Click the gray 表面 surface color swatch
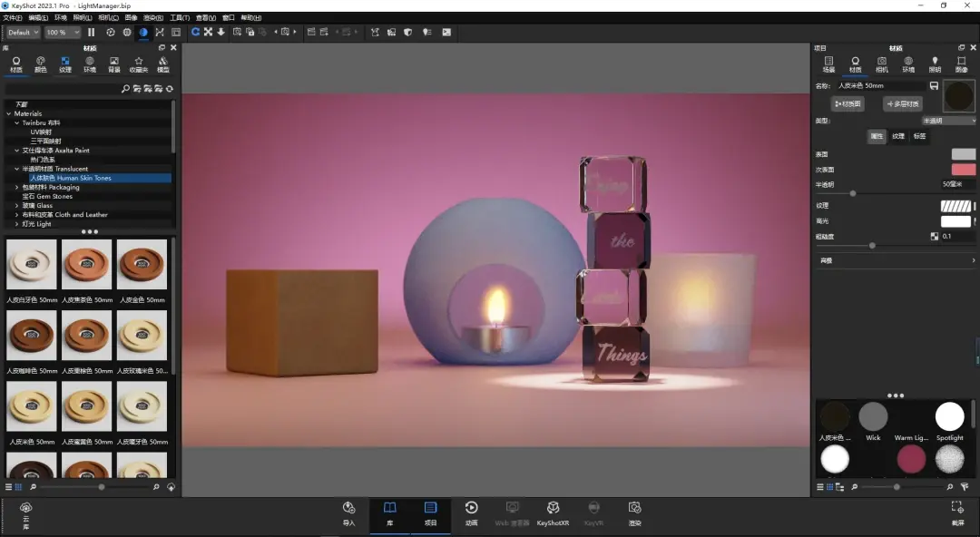980x537 pixels. tap(963, 154)
